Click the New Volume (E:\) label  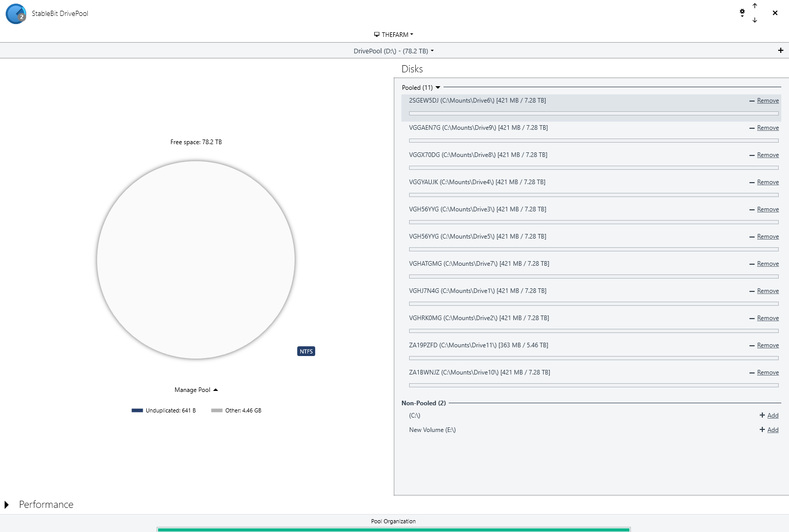click(x=432, y=430)
